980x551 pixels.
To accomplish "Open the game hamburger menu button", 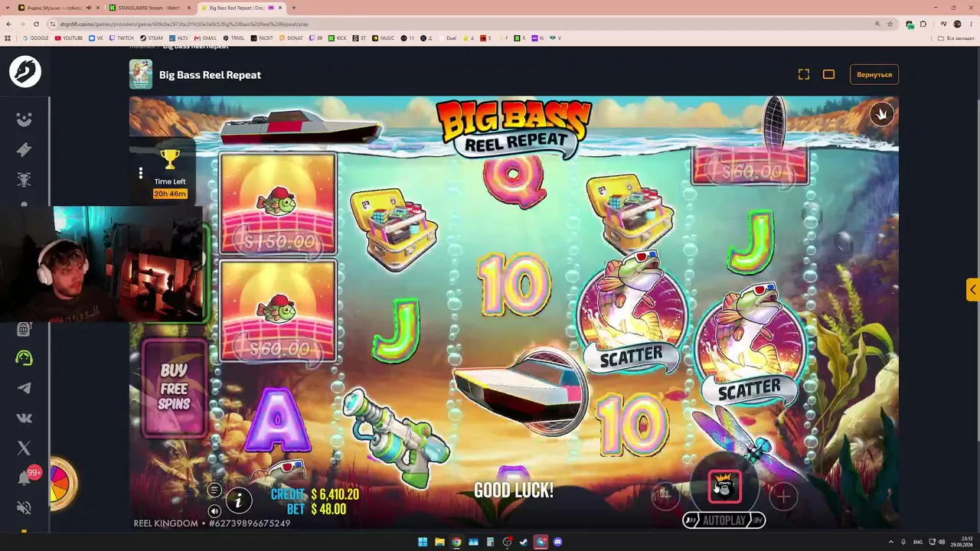I will click(214, 490).
